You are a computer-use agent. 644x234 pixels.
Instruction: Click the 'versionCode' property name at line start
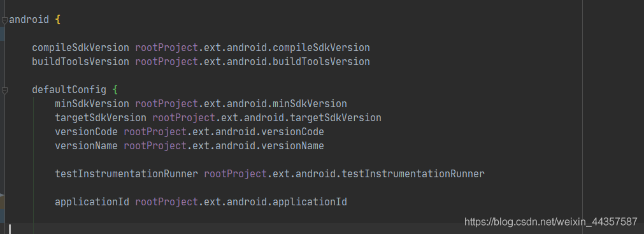point(86,132)
